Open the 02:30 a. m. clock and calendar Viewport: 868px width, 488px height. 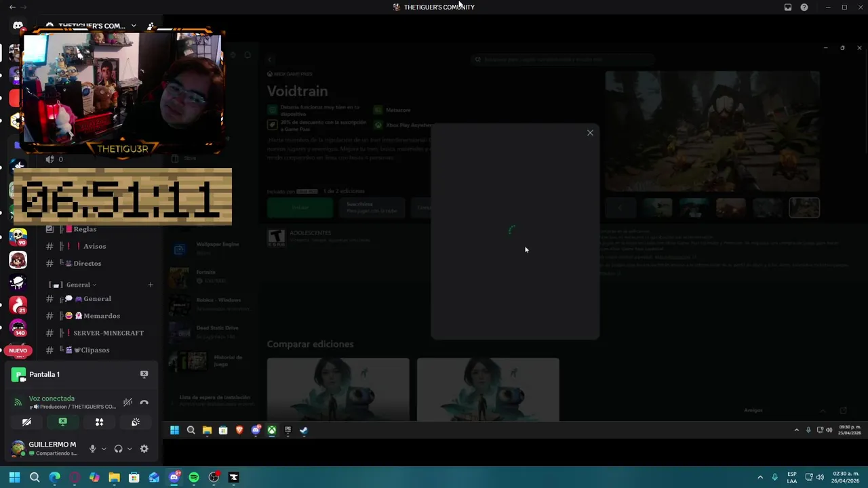846,477
